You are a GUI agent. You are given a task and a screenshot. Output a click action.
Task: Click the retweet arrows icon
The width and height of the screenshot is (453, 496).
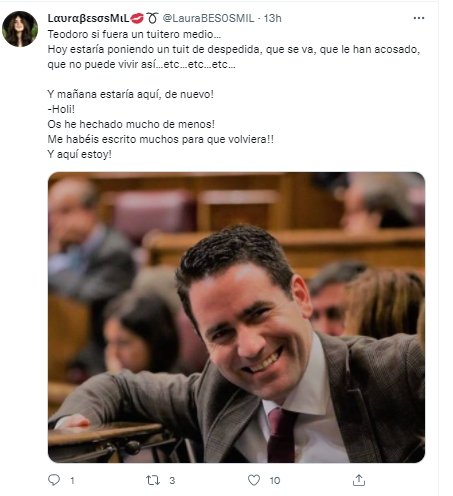click(153, 480)
